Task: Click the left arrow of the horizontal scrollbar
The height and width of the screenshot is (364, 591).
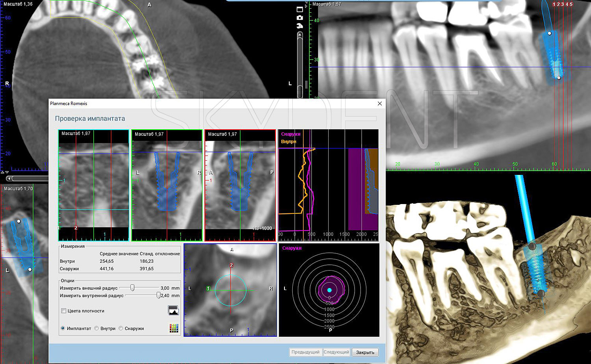Action: click(9, 178)
